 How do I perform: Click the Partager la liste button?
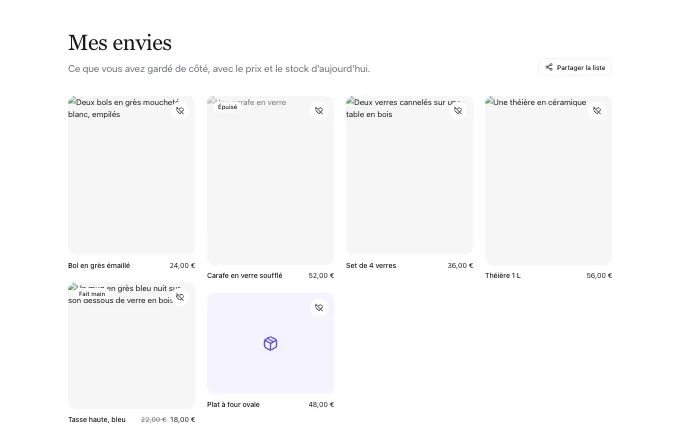pos(575,67)
